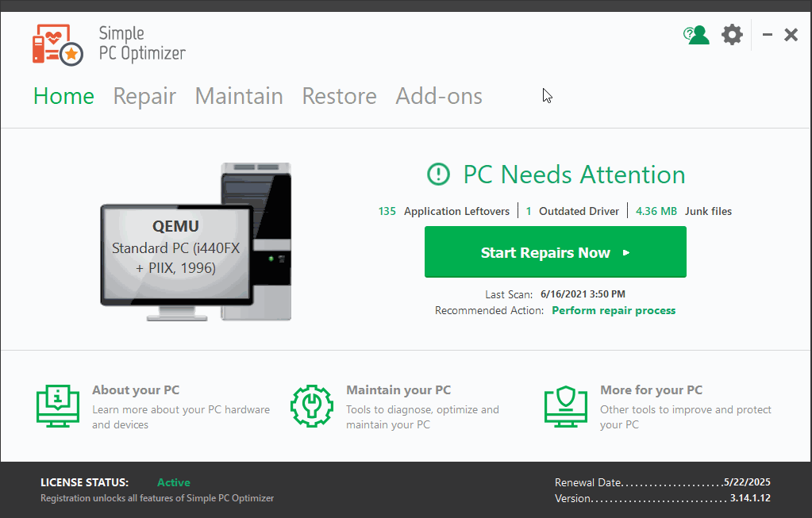This screenshot has width=812, height=518.
Task: Click the last scan date 6/16/2021 3:50 PM
Action: tap(583, 294)
